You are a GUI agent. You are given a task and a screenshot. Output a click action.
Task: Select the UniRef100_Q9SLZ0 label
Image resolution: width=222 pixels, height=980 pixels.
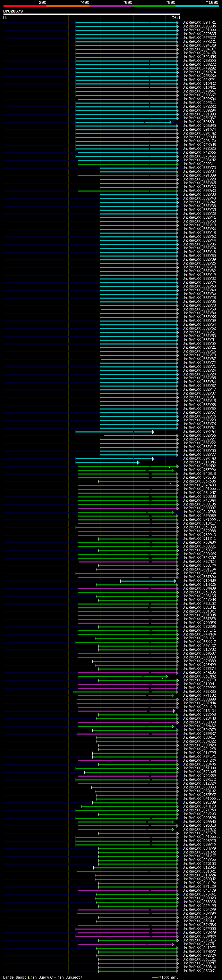tap(199, 141)
